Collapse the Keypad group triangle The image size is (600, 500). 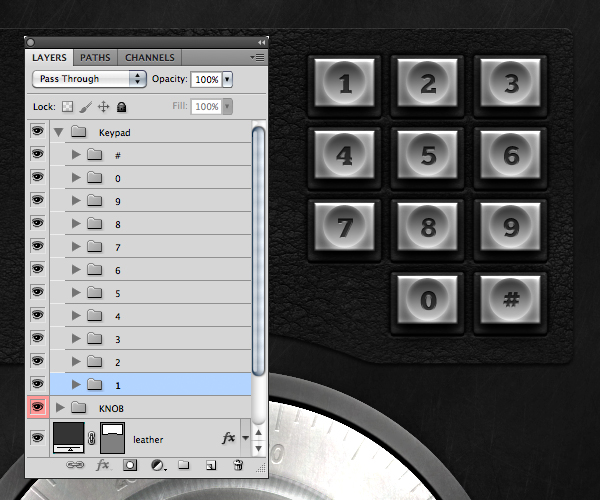[x=59, y=132]
